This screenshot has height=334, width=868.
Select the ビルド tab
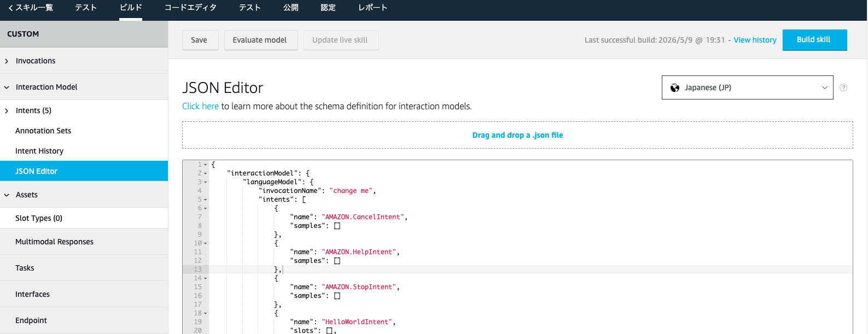click(x=131, y=8)
